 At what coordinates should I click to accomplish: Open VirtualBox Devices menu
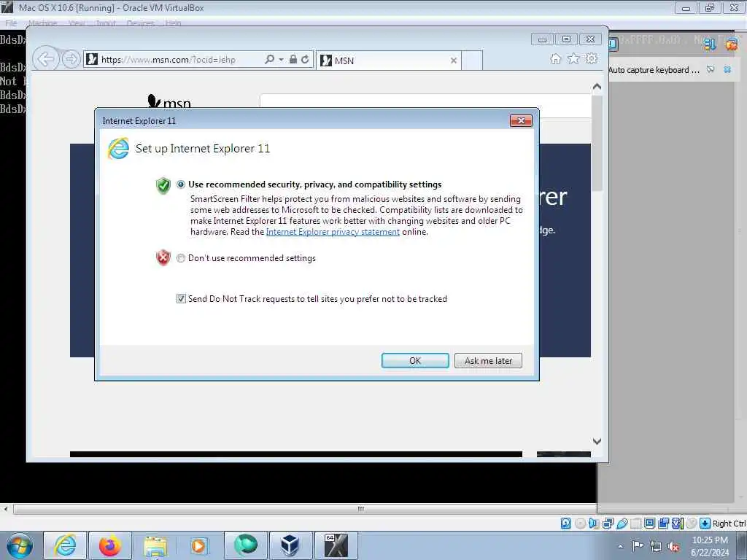point(140,23)
